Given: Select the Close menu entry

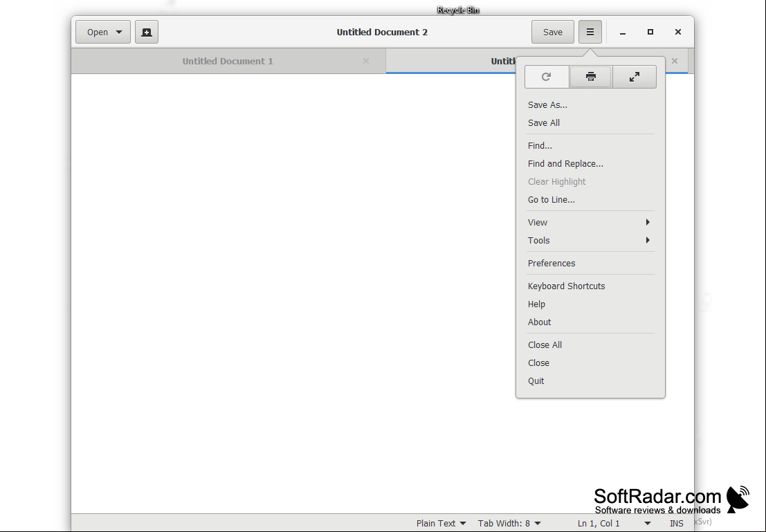Looking at the screenshot, I should coord(591,363).
